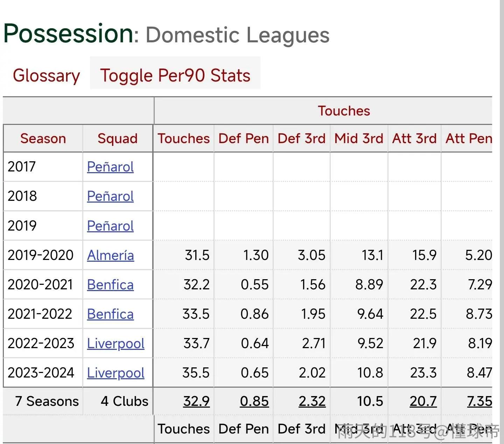Open the Almería squad link
The height and width of the screenshot is (444, 504).
[x=111, y=255]
